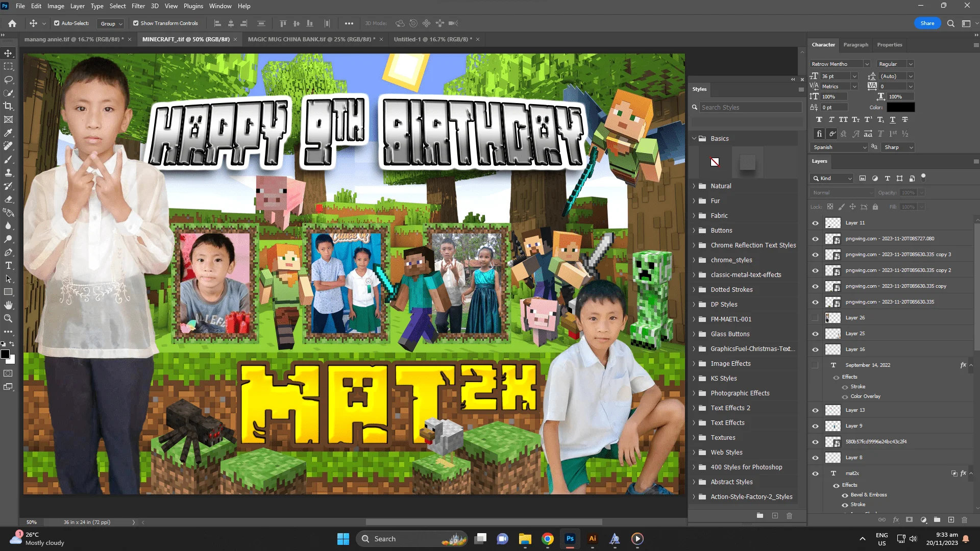Apply the default None style swatch
Screen dimensions: 980x551
coord(715,162)
